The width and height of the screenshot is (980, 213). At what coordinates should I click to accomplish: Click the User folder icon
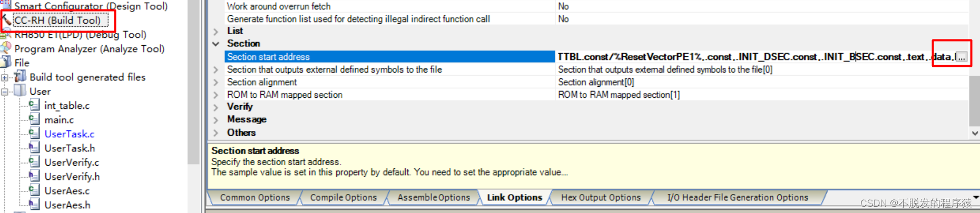coord(20,91)
